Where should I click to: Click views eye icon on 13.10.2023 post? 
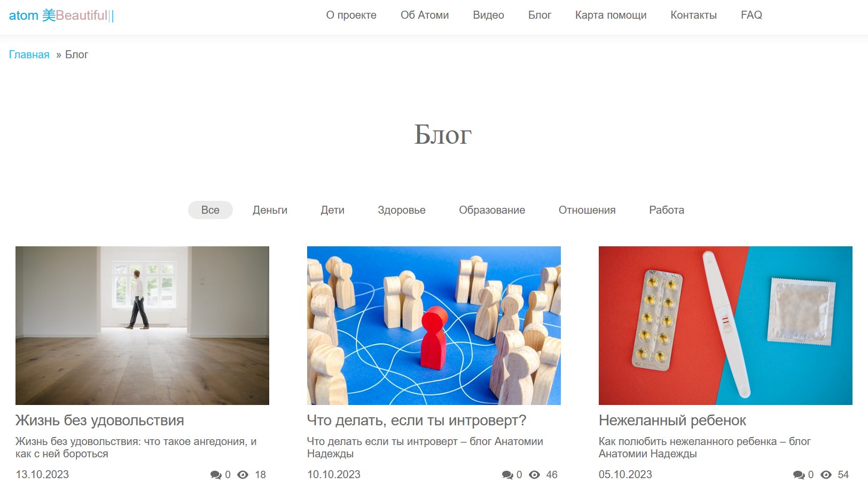[x=243, y=475]
